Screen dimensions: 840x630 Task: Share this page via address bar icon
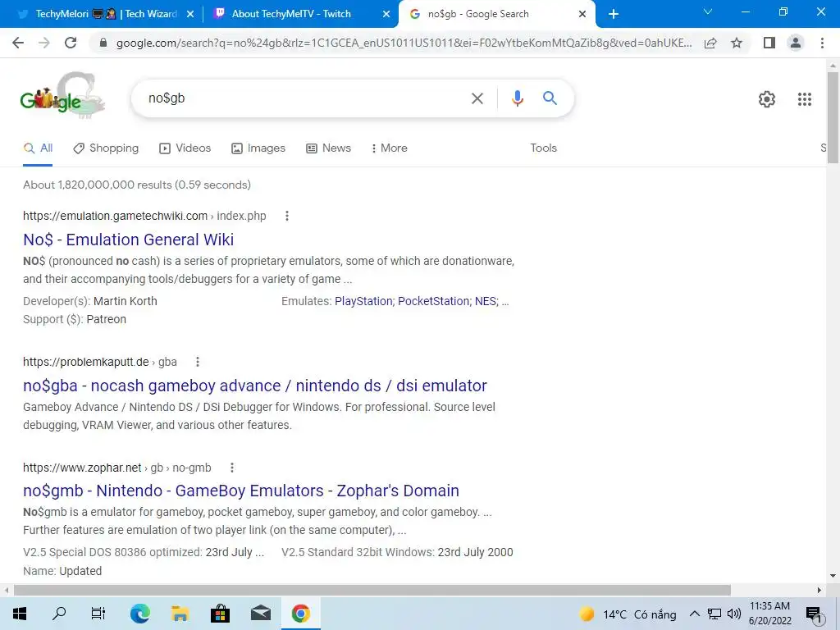pos(710,43)
